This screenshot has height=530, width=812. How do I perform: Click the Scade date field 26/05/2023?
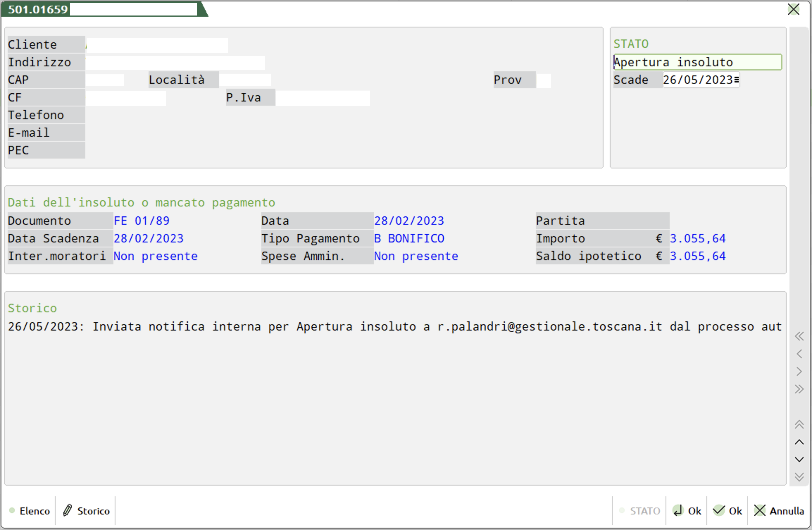[697, 80]
